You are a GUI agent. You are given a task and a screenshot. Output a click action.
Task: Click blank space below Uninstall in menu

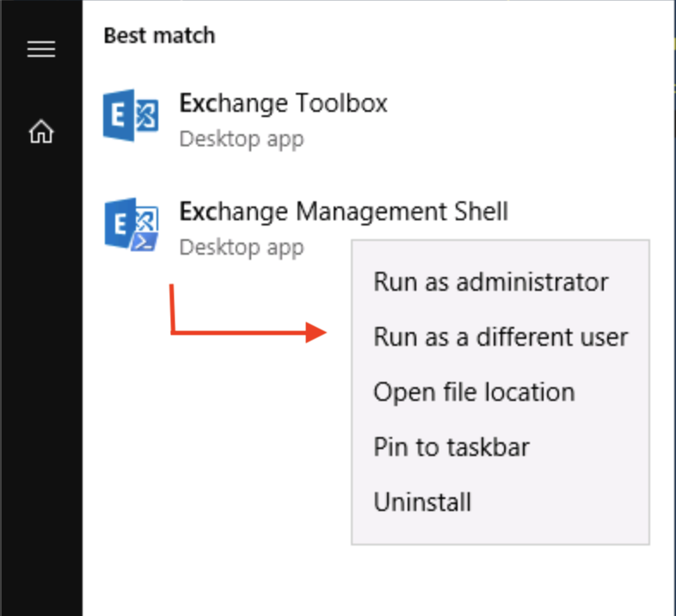(500, 532)
